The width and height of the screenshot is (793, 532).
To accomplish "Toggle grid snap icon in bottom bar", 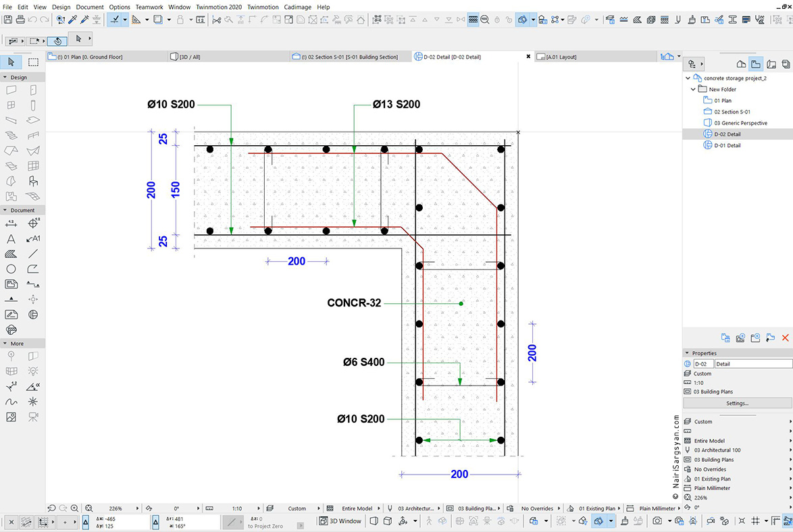I will tap(756, 521).
